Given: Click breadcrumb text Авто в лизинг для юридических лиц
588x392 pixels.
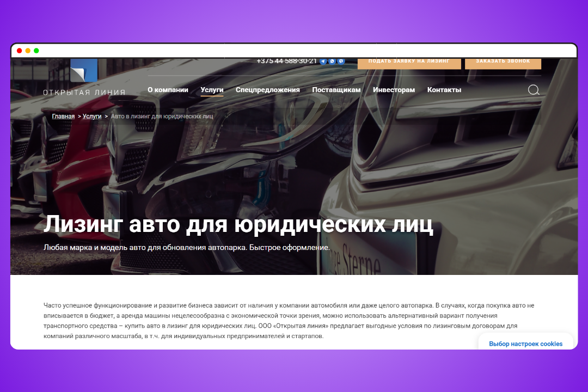Looking at the screenshot, I should 162,117.
